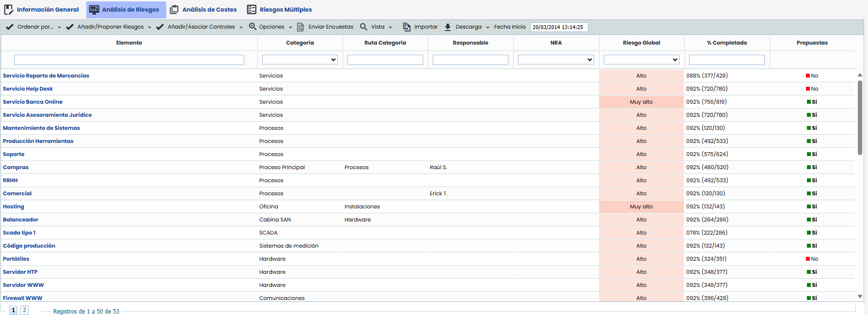Open the Ordenar por menu
This screenshot has width=868, height=315.
click(34, 27)
